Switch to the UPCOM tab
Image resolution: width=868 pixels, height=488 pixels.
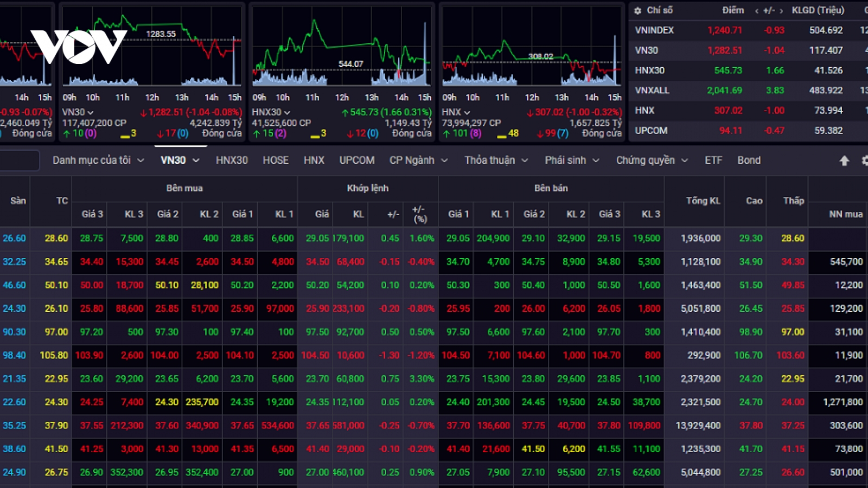point(356,160)
